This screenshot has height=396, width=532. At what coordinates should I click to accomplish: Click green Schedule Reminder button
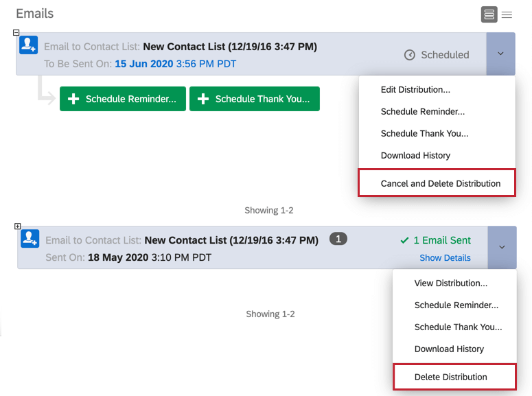pos(123,99)
